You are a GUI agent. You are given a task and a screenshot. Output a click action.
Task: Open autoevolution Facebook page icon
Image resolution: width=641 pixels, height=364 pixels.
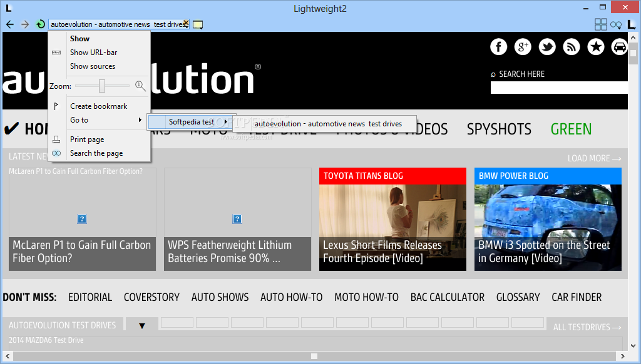click(x=499, y=47)
